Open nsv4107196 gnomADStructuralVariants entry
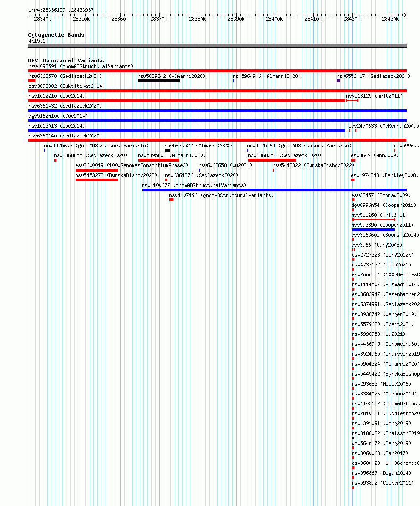420x506 pixels. pyautogui.click(x=221, y=195)
